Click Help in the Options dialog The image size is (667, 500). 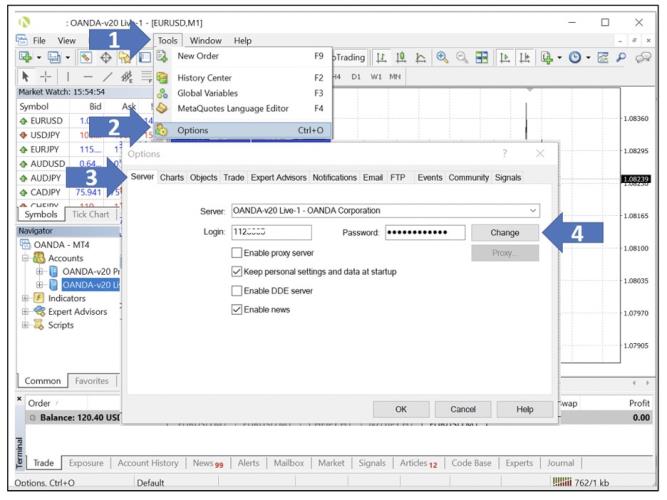coord(525,409)
